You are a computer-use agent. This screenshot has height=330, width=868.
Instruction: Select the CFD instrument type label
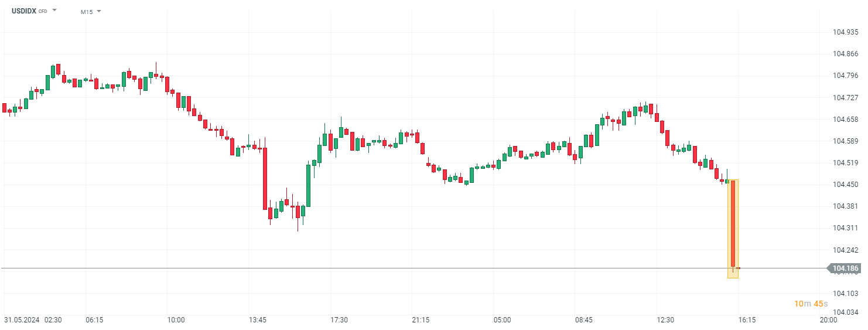click(43, 11)
